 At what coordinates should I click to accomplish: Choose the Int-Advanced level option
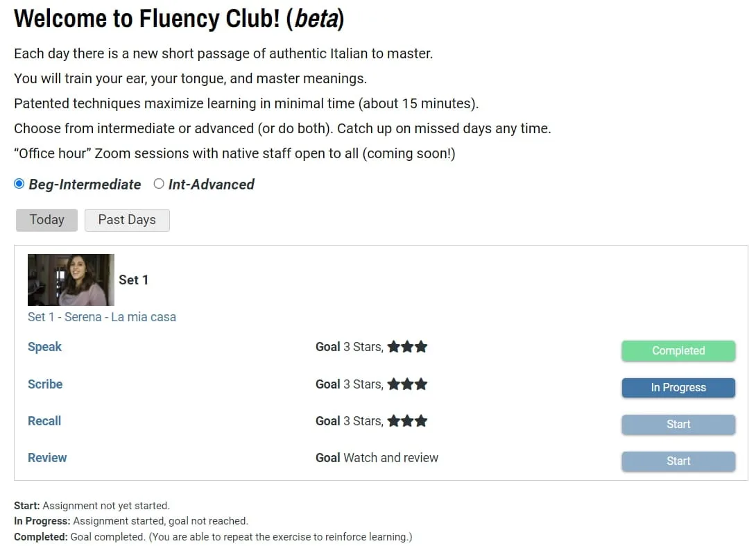[x=159, y=184]
